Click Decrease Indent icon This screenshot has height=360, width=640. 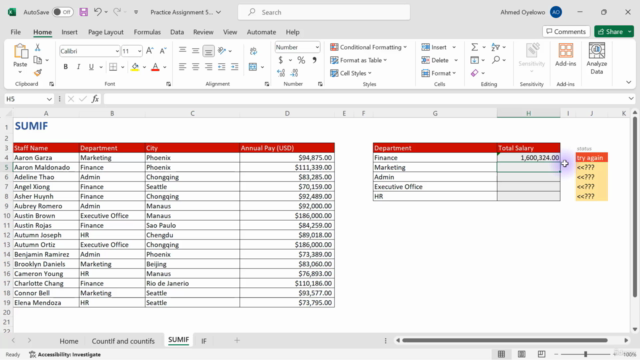coord(222,67)
